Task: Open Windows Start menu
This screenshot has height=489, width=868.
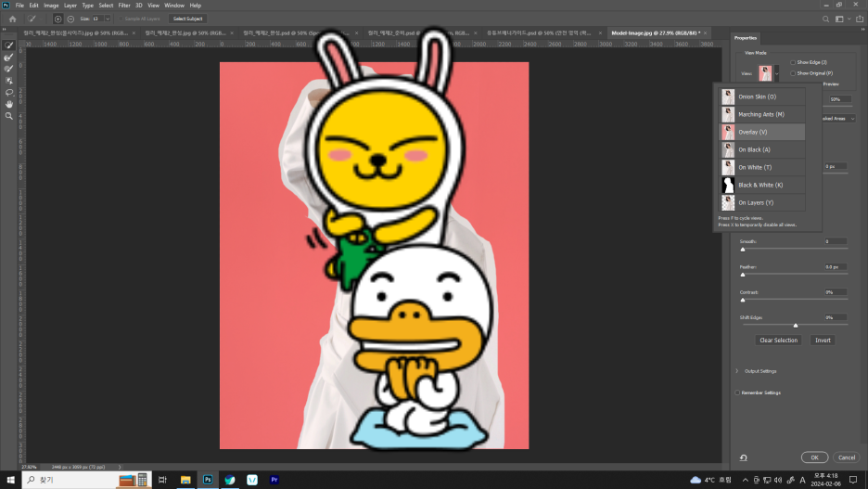Action: (10, 480)
